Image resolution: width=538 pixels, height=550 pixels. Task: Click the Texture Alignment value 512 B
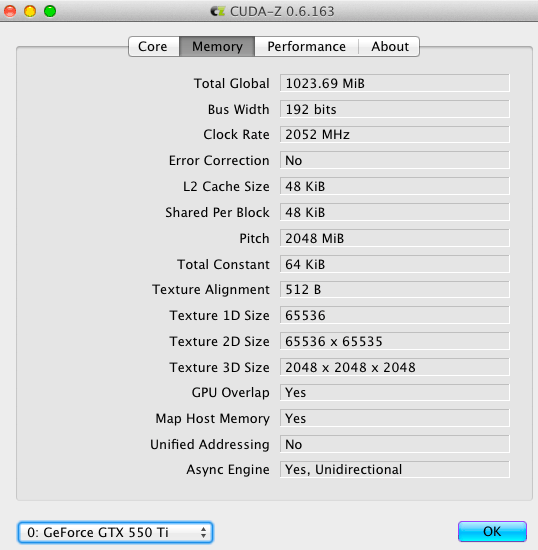395,289
